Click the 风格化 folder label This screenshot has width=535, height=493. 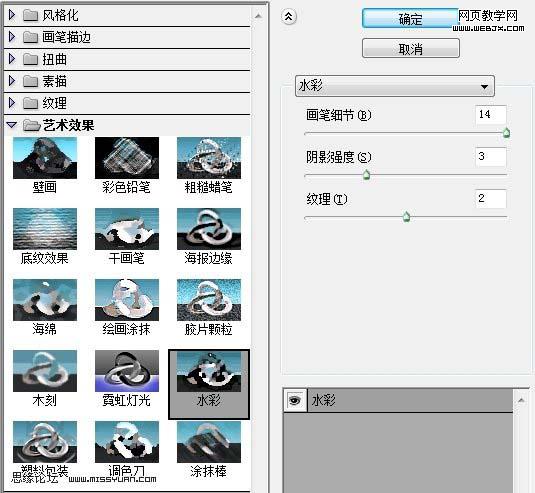(x=60, y=15)
